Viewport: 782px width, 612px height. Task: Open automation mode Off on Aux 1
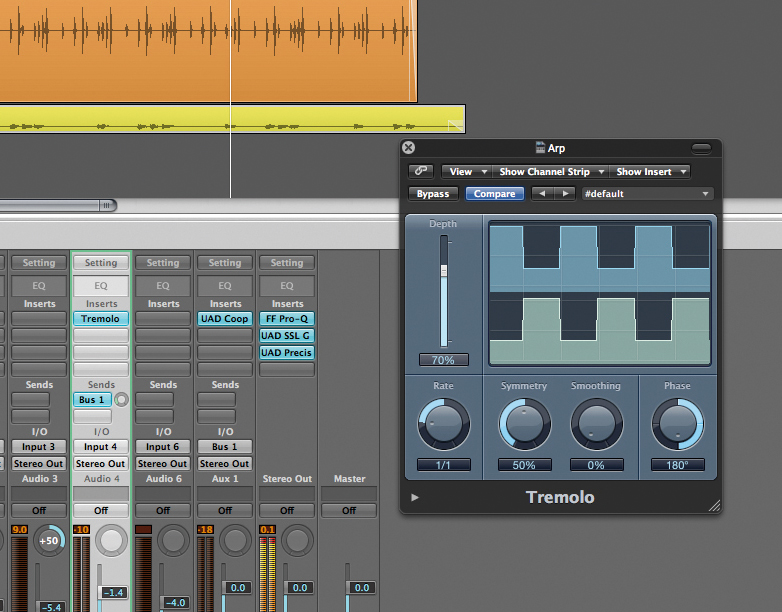point(225,511)
